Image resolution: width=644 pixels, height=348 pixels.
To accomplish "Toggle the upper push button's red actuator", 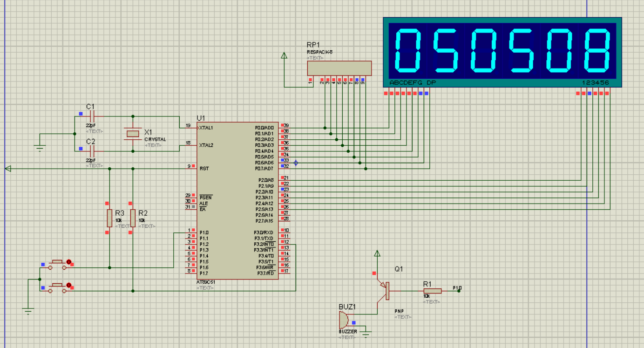I will pos(69,262).
